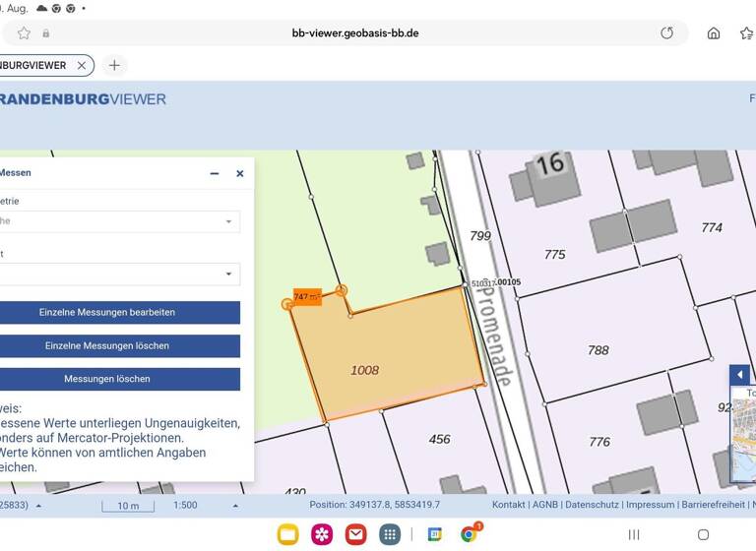Click the 1:500 scale value
Viewport: 756px width, 551px height.
tap(185, 505)
